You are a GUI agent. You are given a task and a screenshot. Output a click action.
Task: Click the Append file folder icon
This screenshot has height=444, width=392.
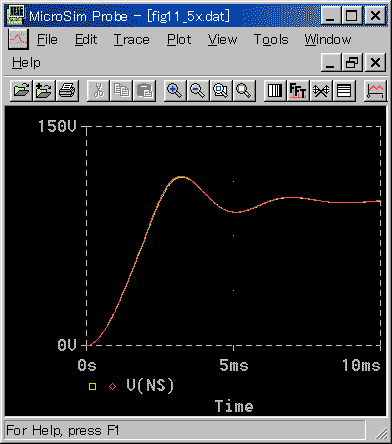(x=44, y=90)
